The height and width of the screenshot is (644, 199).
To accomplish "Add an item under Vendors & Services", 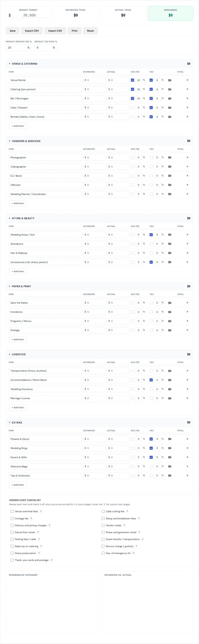I will point(18,203).
